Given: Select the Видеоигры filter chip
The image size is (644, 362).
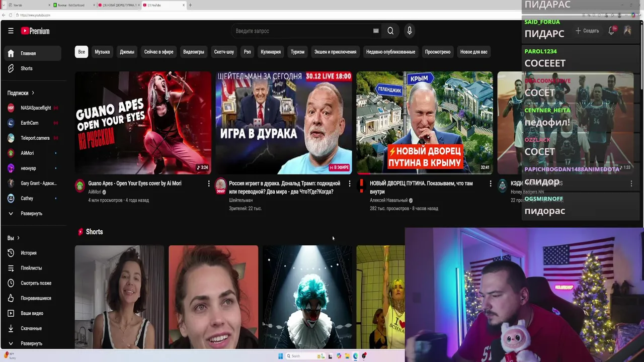Looking at the screenshot, I should click(x=194, y=52).
